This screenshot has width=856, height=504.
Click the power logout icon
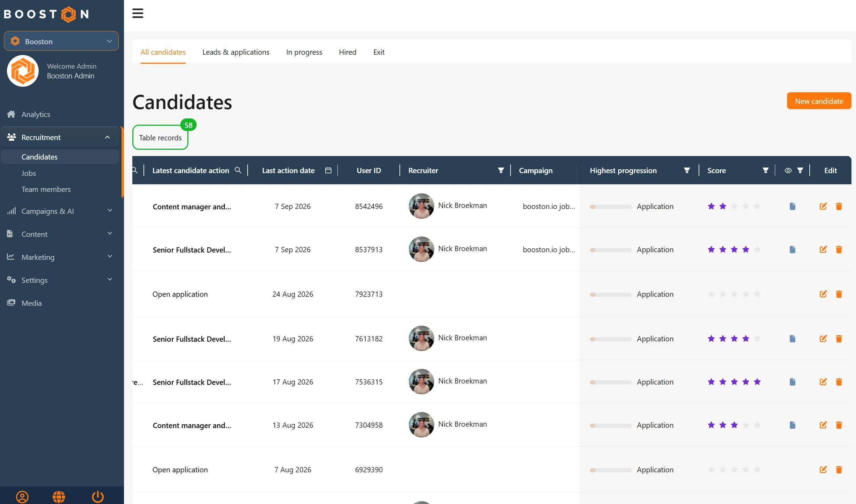(98, 497)
